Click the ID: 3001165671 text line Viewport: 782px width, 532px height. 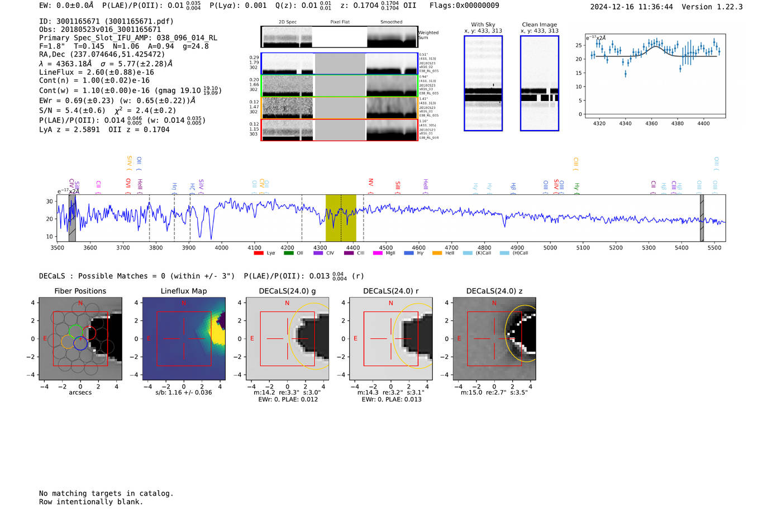106,21
